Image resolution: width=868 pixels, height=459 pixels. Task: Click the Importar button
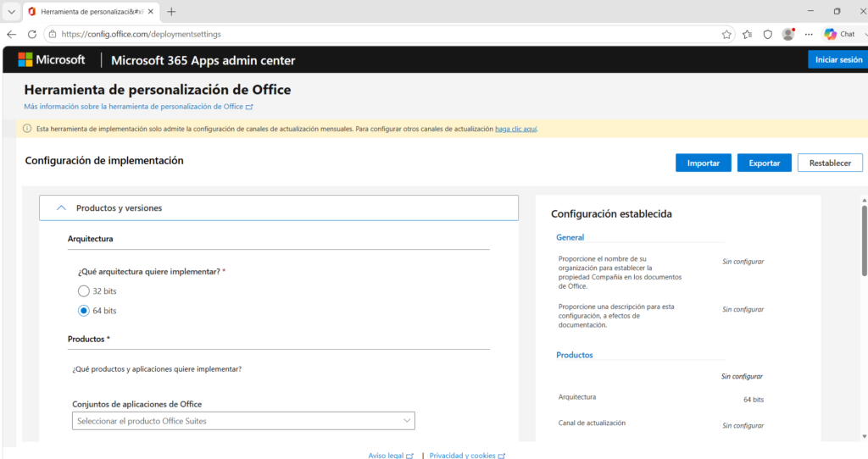[x=703, y=163]
